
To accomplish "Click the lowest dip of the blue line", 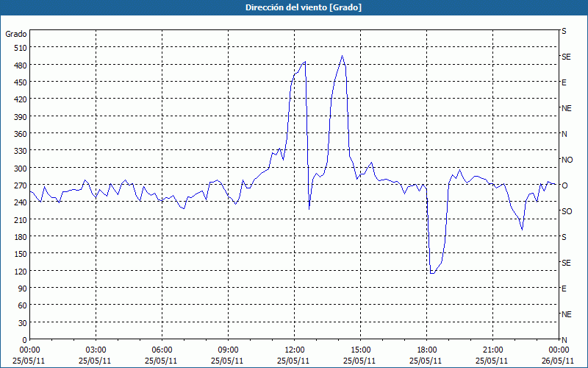I will point(432,273).
